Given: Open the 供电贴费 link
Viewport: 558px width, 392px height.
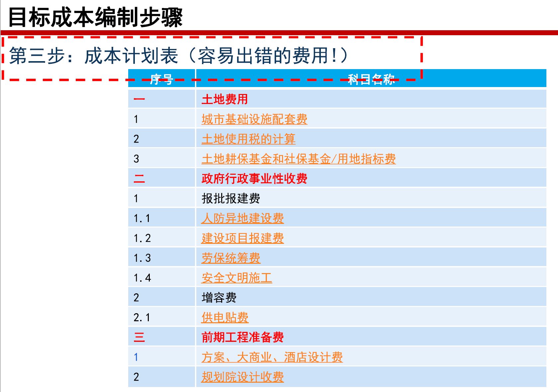Looking at the screenshot, I should [x=225, y=318].
